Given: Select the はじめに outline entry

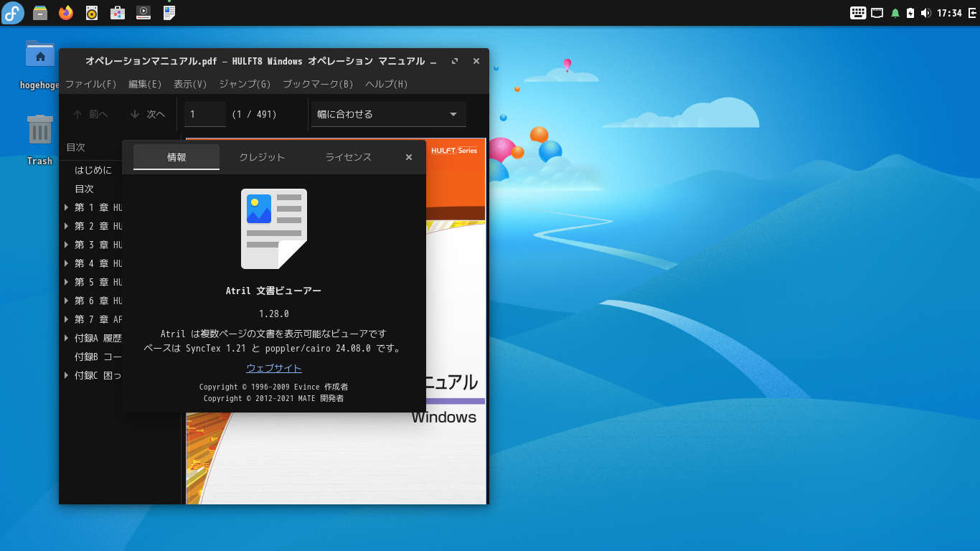Looking at the screenshot, I should coord(93,170).
